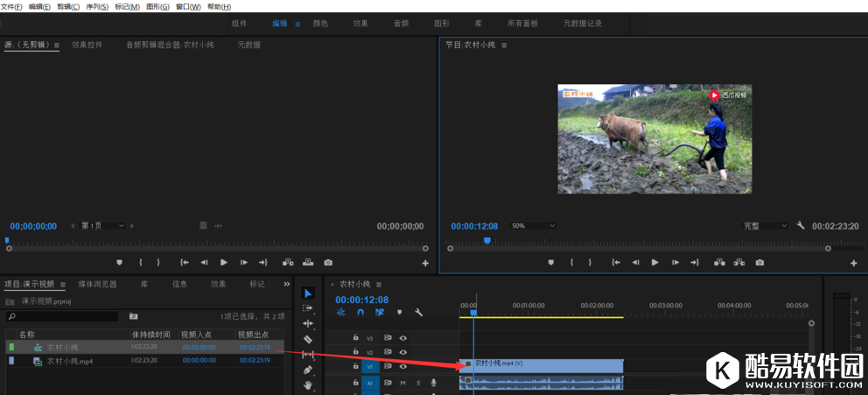The image size is (868, 395).
Task: Select the Razor tool in the toolbar
Action: point(308,339)
